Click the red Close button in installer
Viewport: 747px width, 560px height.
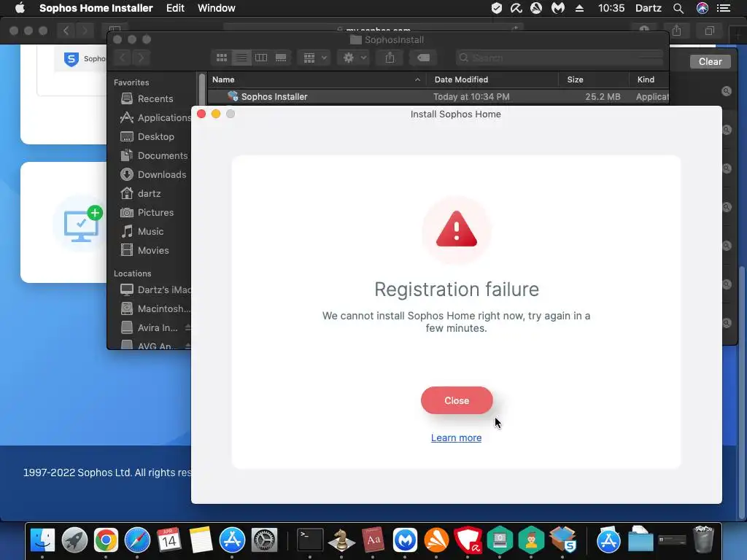click(x=457, y=400)
